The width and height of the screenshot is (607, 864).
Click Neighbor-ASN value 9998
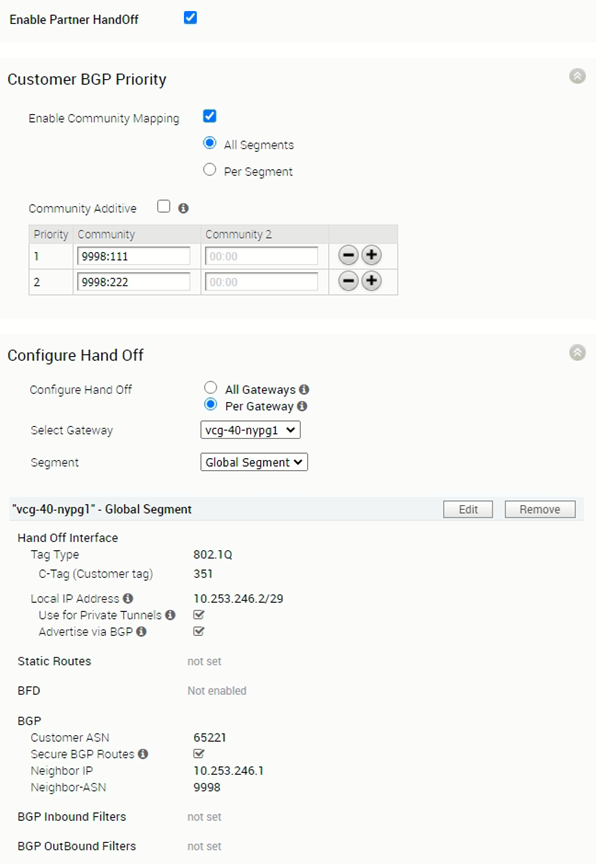[x=207, y=787]
